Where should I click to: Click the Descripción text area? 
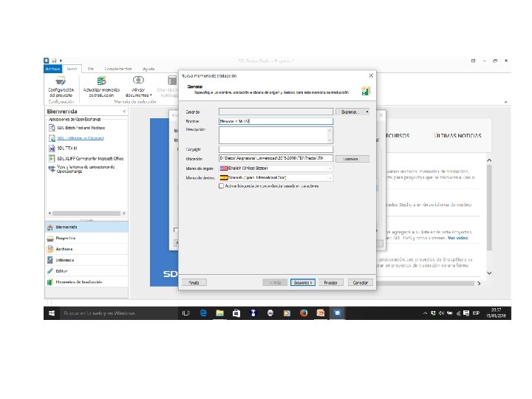tap(276, 135)
